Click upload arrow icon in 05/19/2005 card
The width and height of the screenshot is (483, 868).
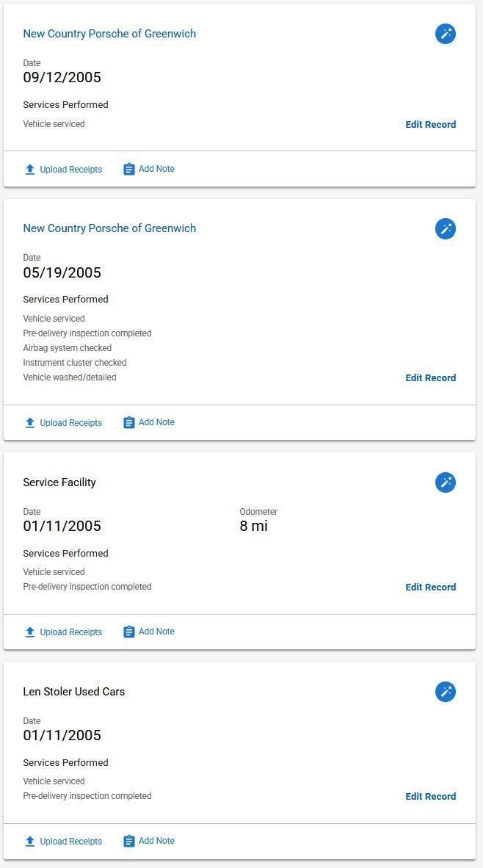30,423
